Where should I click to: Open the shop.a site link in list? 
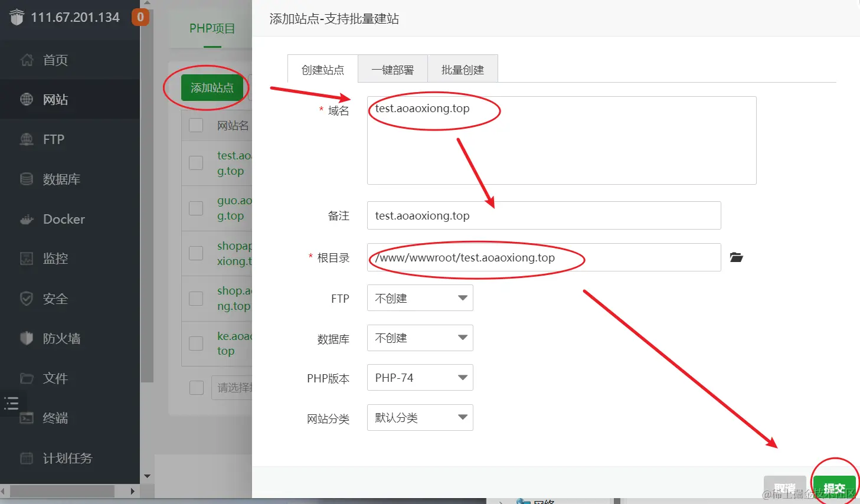pos(234,298)
